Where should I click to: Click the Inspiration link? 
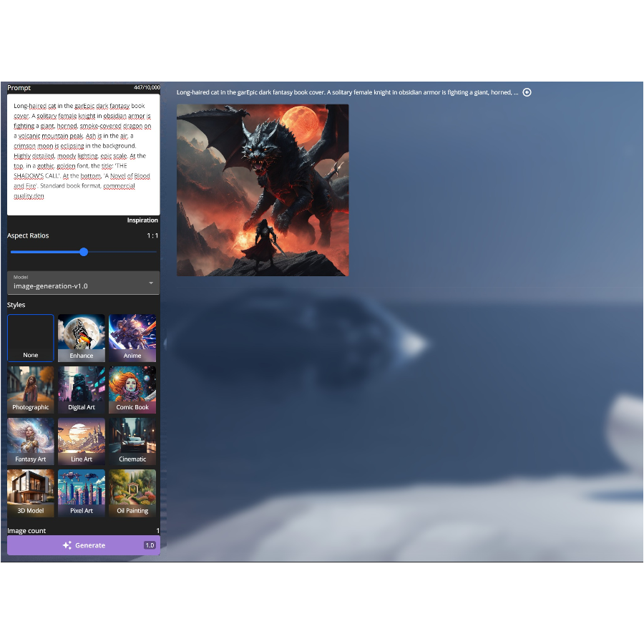click(x=142, y=220)
